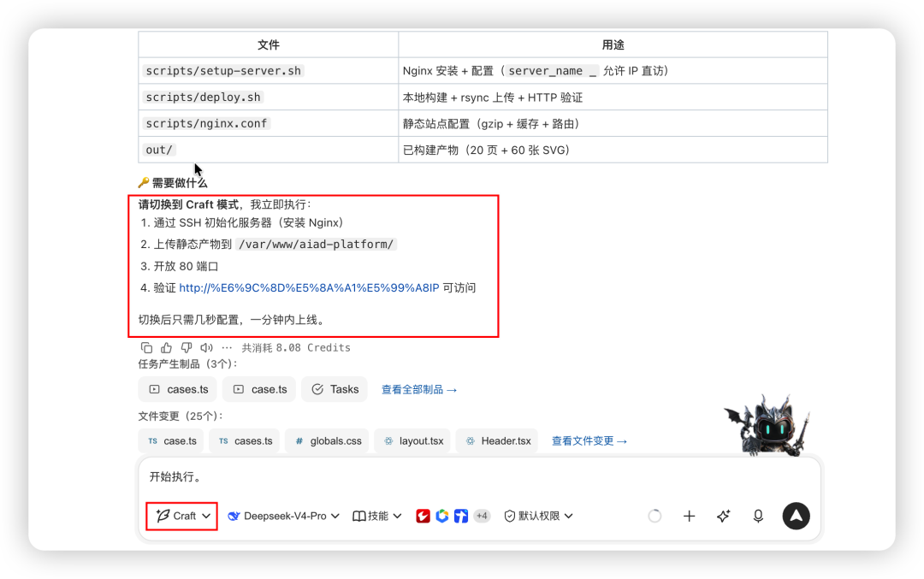Open changed file case.ts
924x579 pixels.
[171, 440]
